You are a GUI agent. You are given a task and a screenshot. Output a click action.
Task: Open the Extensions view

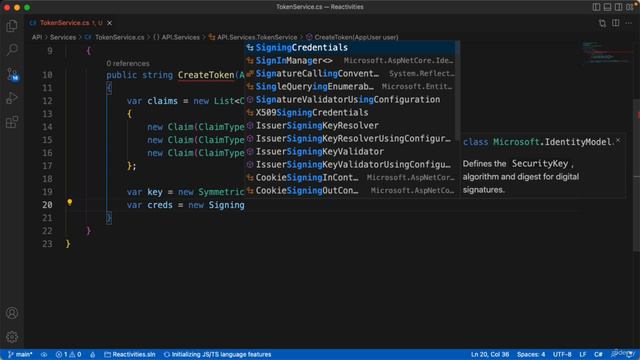pos(12,122)
